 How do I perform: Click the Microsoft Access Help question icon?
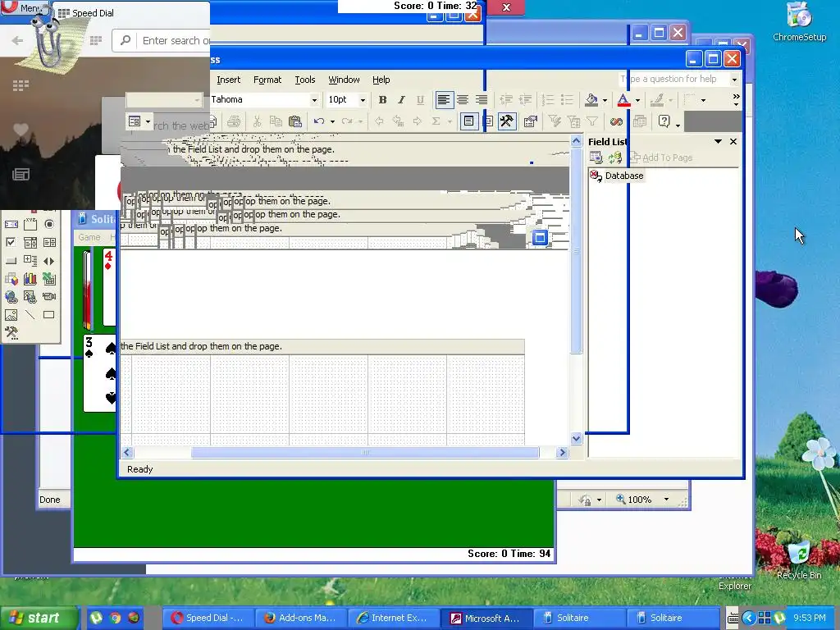664,121
